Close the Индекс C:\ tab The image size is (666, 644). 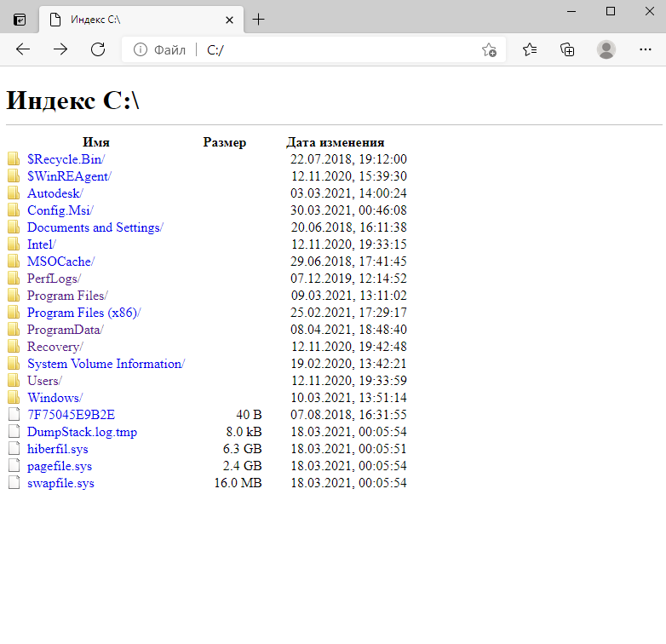[x=229, y=19]
